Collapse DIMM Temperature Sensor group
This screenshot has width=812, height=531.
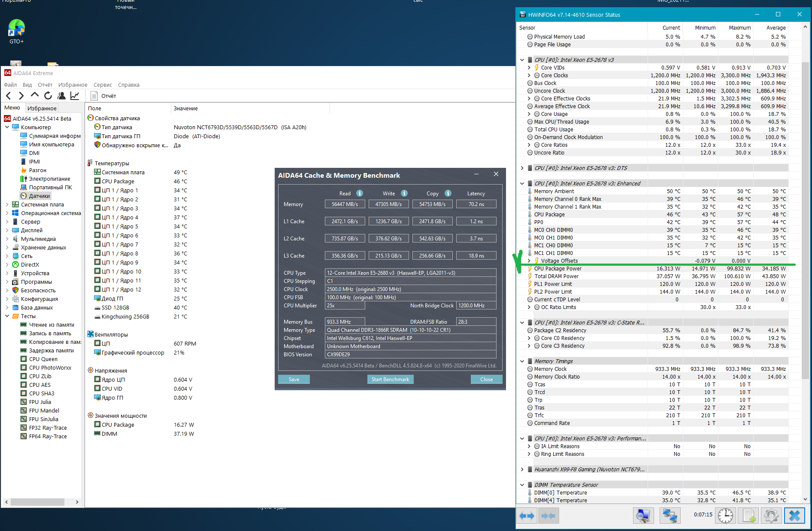point(522,485)
